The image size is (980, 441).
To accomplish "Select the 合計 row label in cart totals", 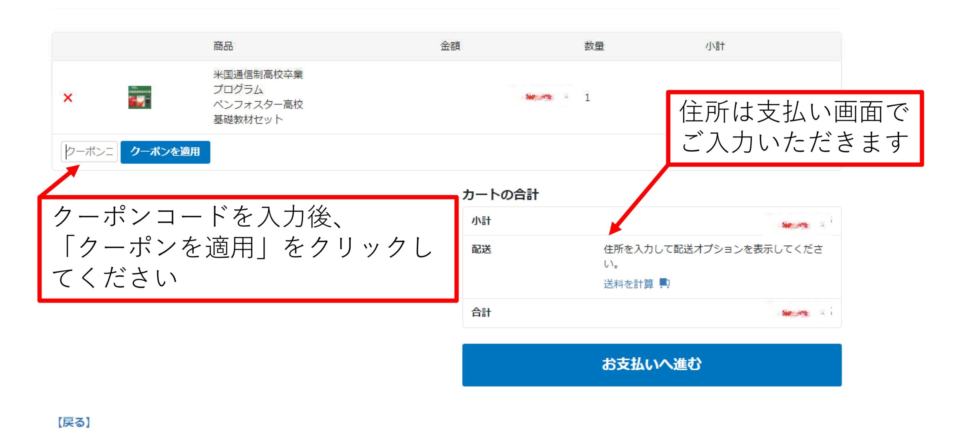I will pos(481,312).
